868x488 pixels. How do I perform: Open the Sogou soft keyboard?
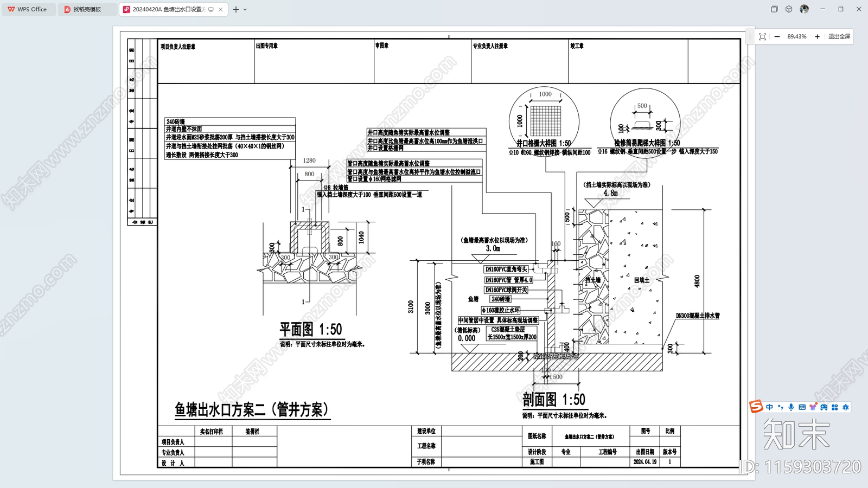pyautogui.click(x=802, y=407)
